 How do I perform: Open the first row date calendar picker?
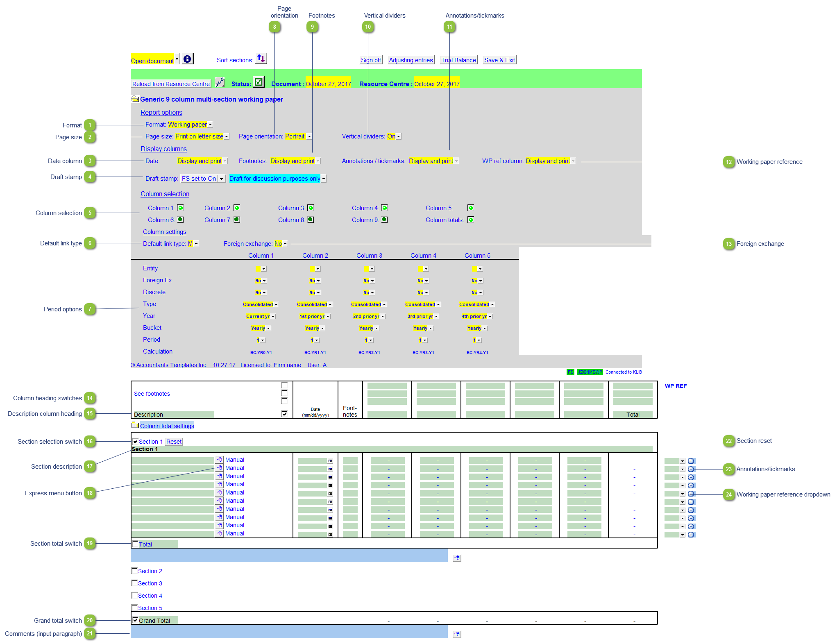click(x=330, y=461)
